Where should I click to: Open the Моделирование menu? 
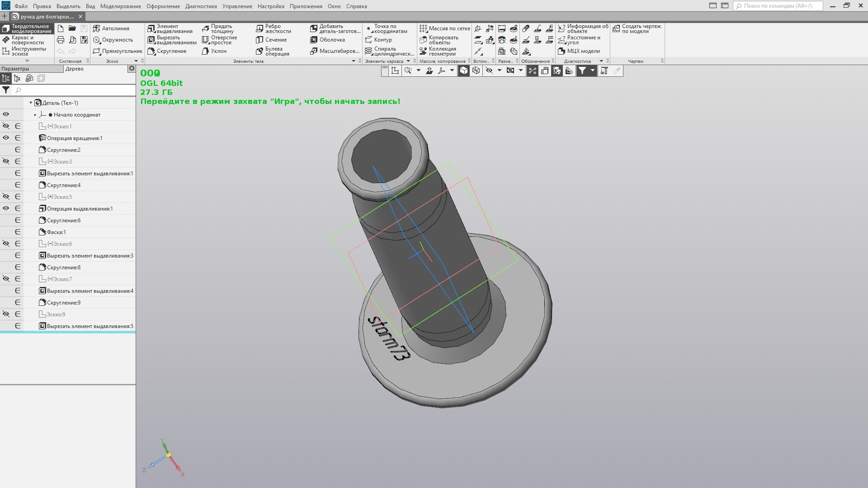pos(120,6)
